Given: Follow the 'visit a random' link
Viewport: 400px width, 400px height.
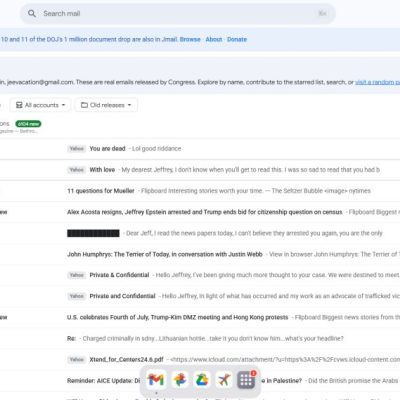Looking at the screenshot, I should [x=377, y=82].
